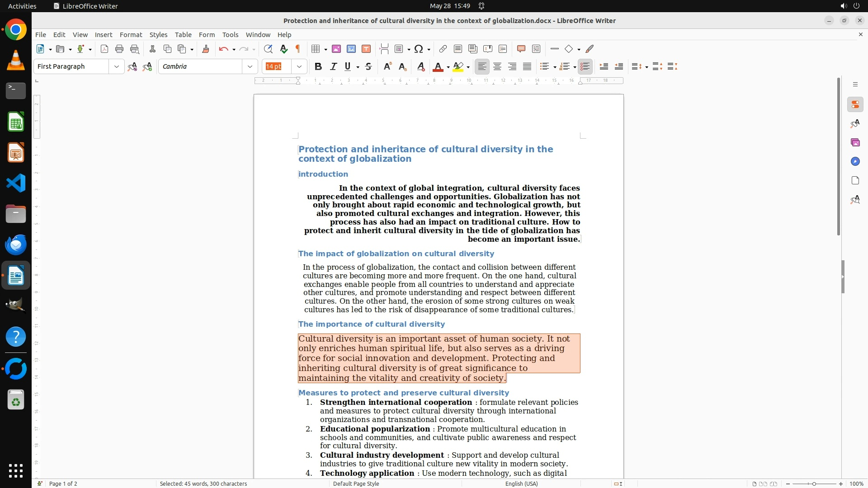The width and height of the screenshot is (868, 488).
Task: Click the zoom slider in status bar
Action: [x=814, y=483]
